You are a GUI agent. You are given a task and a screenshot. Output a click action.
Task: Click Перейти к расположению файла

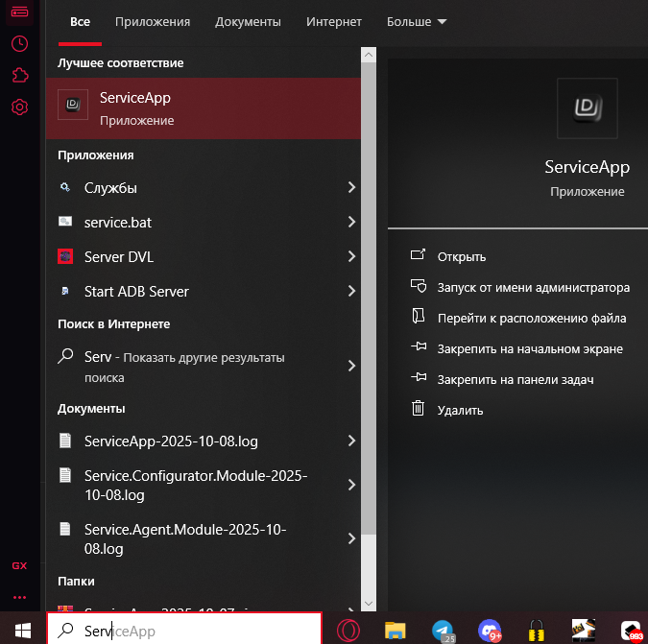tap(531, 318)
